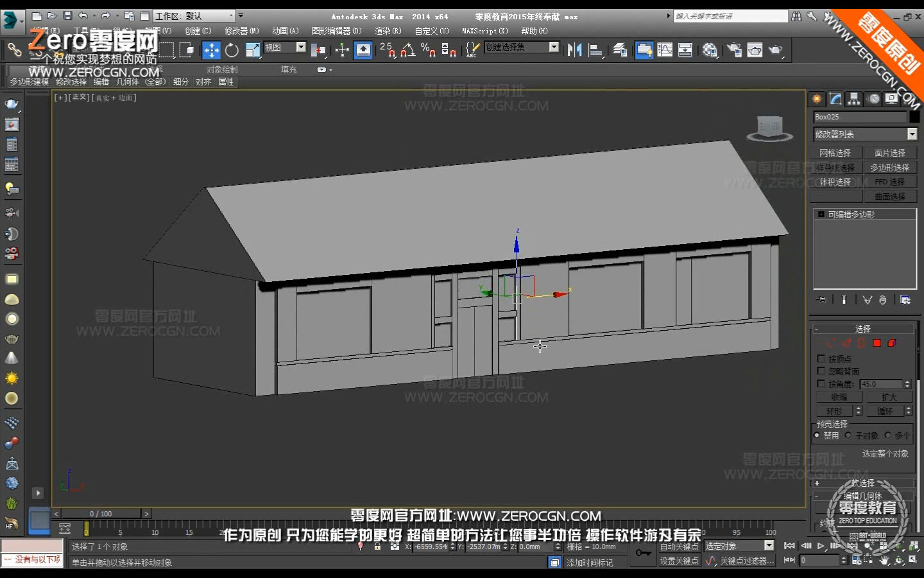
Task: Switch to the Modify command panel tab
Action: (835, 99)
